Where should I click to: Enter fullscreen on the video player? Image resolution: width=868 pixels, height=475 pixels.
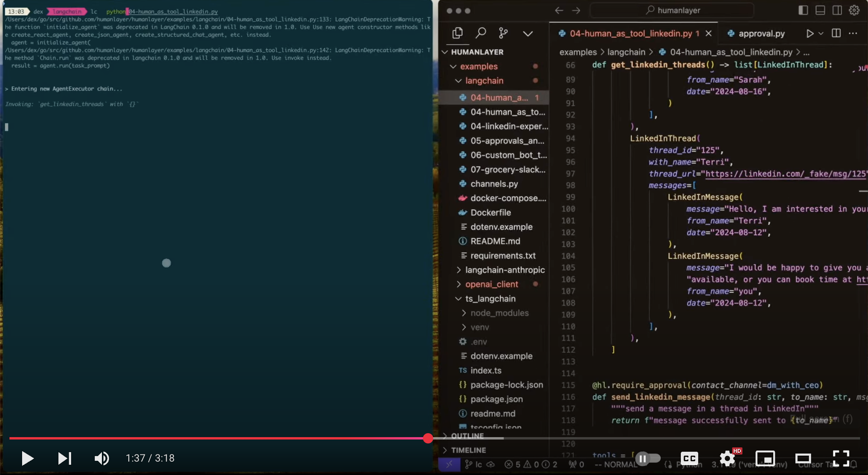(x=841, y=458)
